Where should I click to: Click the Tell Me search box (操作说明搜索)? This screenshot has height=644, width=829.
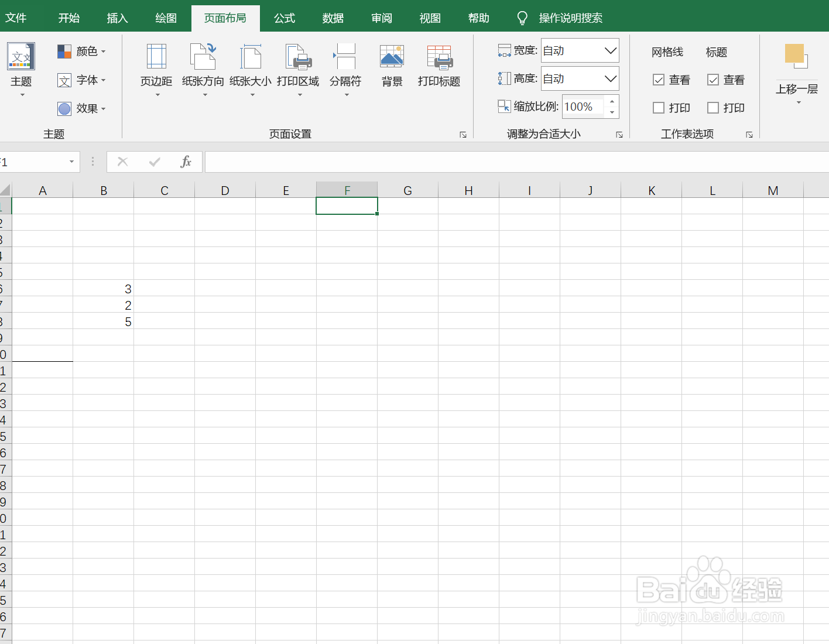pos(571,18)
